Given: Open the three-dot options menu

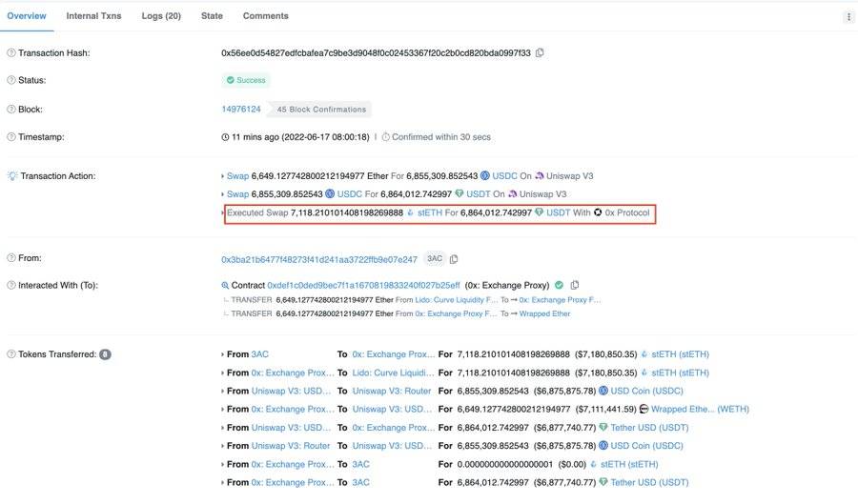Looking at the screenshot, I should pyautogui.click(x=848, y=17).
